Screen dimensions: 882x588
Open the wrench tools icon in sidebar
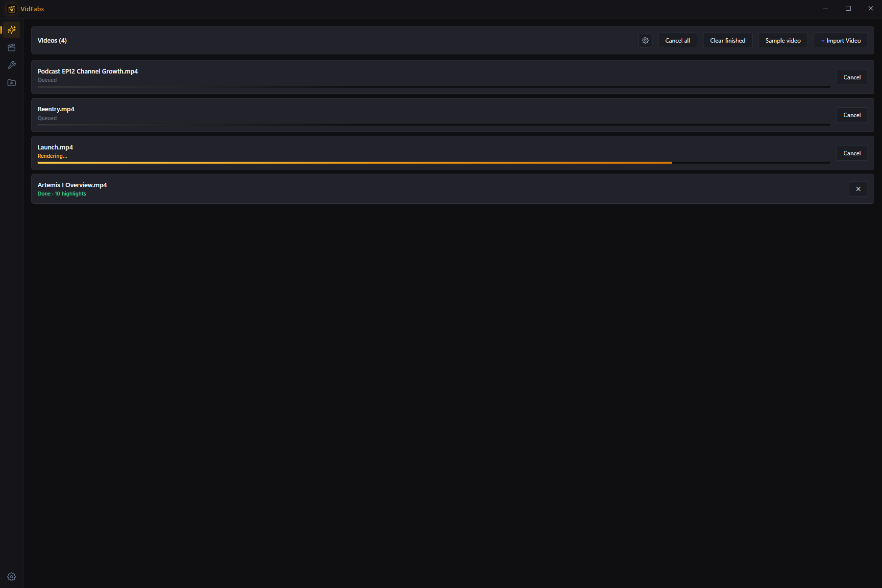click(x=12, y=65)
